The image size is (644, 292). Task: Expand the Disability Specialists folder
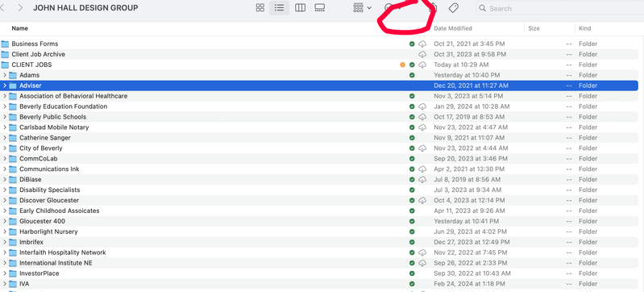point(5,190)
